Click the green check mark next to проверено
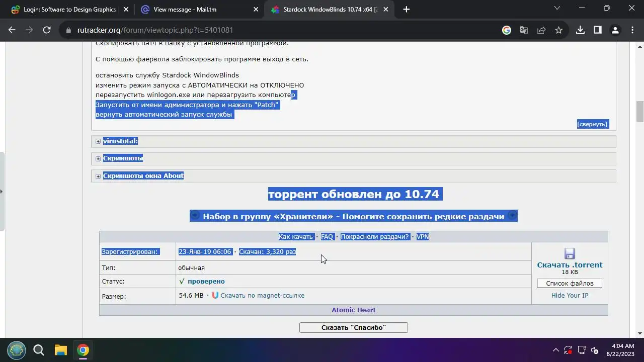Image resolution: width=644 pixels, height=362 pixels. [x=182, y=282]
